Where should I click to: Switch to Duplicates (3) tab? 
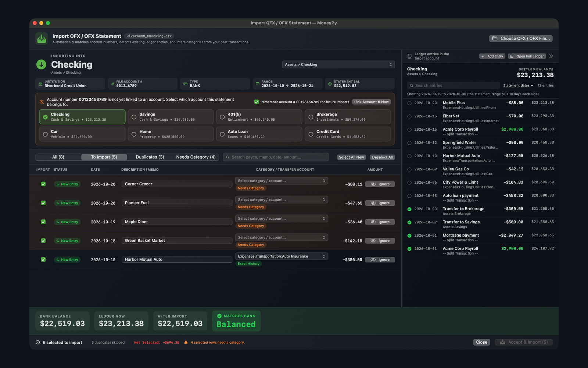point(150,157)
